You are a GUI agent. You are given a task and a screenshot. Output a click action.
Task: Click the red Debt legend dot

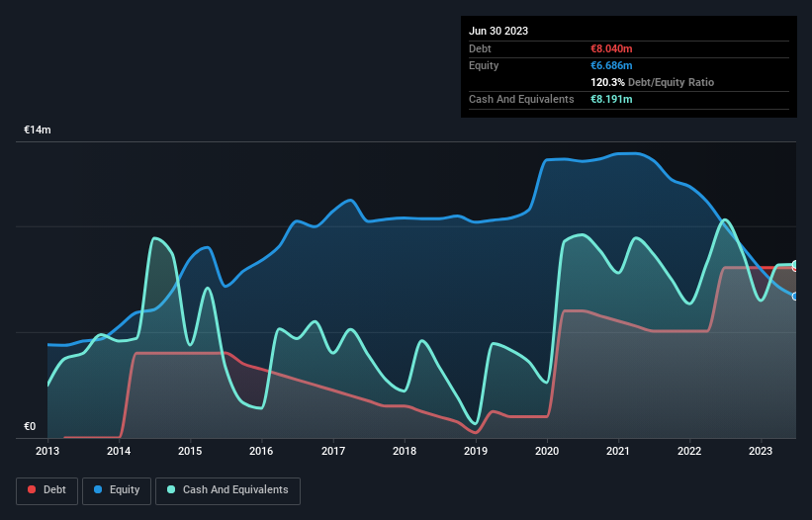[x=32, y=489]
